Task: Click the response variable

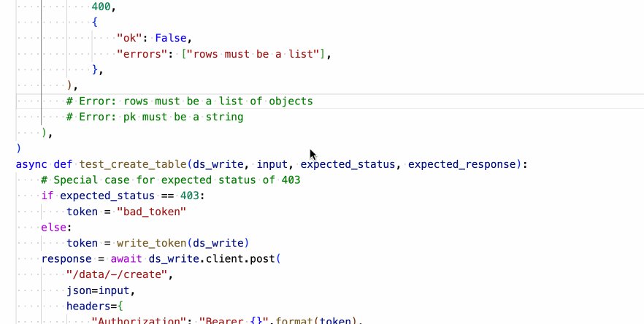Action: pyautogui.click(x=66, y=259)
